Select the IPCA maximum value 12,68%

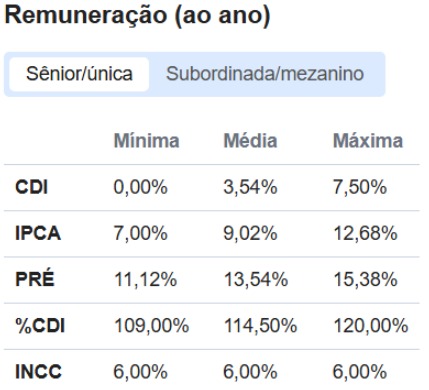pos(365,233)
